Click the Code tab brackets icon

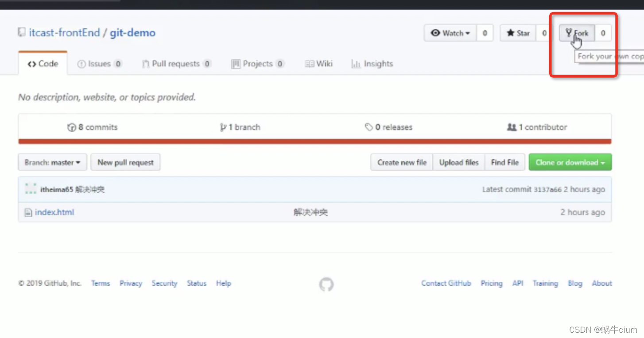click(31, 64)
